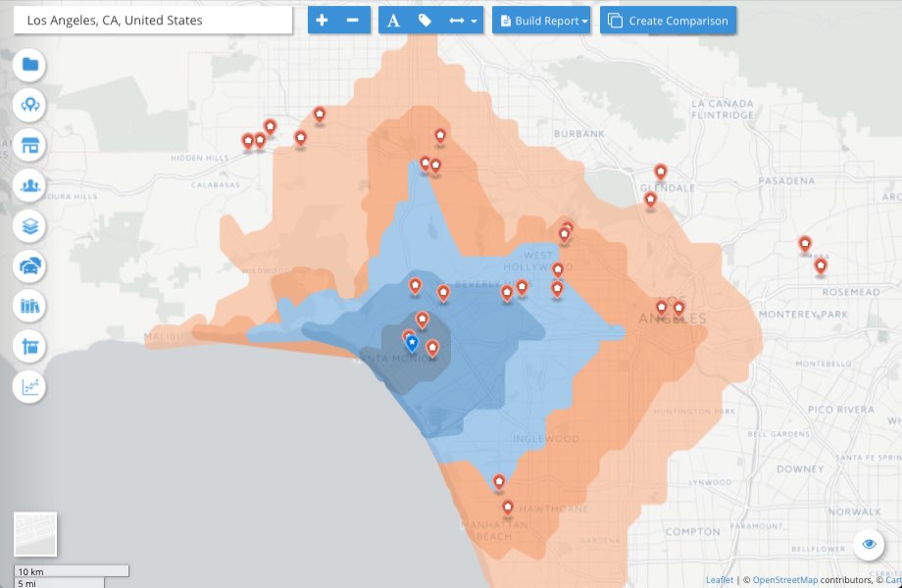This screenshot has width=902, height=588.
Task: Open the analytics chart tool in the sidebar
Action: pos(29,386)
